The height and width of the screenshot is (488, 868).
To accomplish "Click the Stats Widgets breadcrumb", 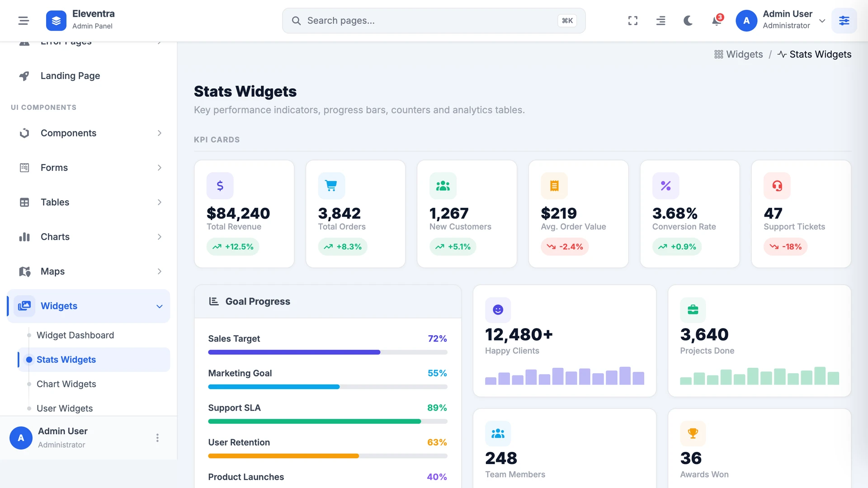I will 814,54.
